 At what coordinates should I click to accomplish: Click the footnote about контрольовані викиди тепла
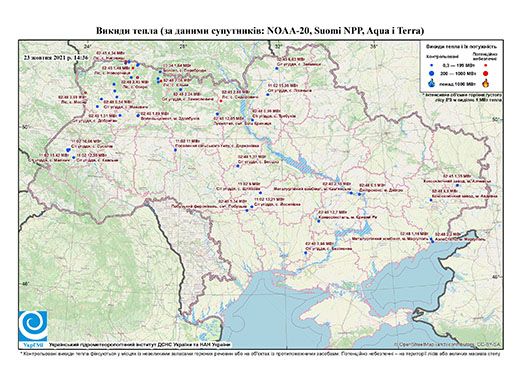260,353
